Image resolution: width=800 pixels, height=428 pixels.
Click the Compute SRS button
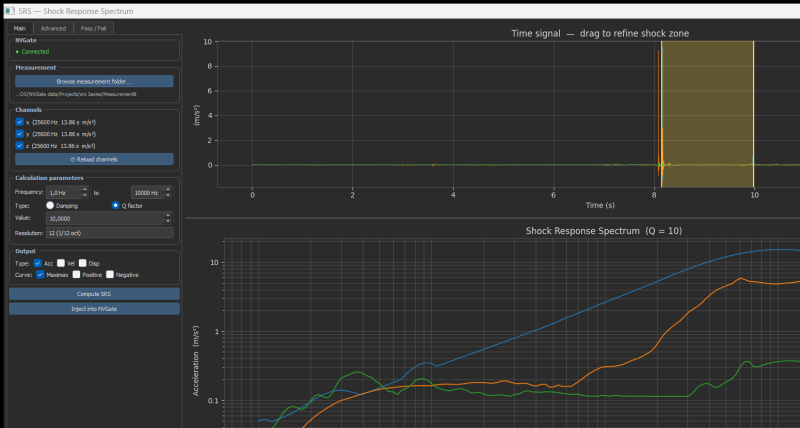coord(94,294)
